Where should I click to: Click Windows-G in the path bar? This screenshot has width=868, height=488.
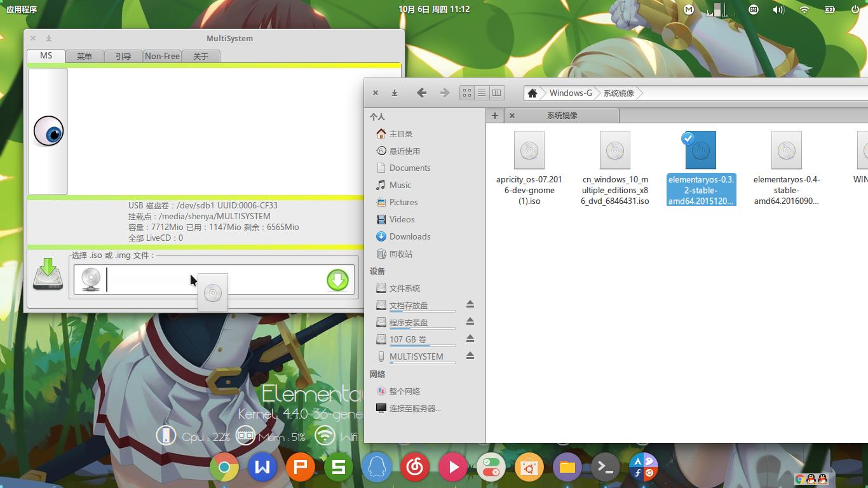(570, 93)
